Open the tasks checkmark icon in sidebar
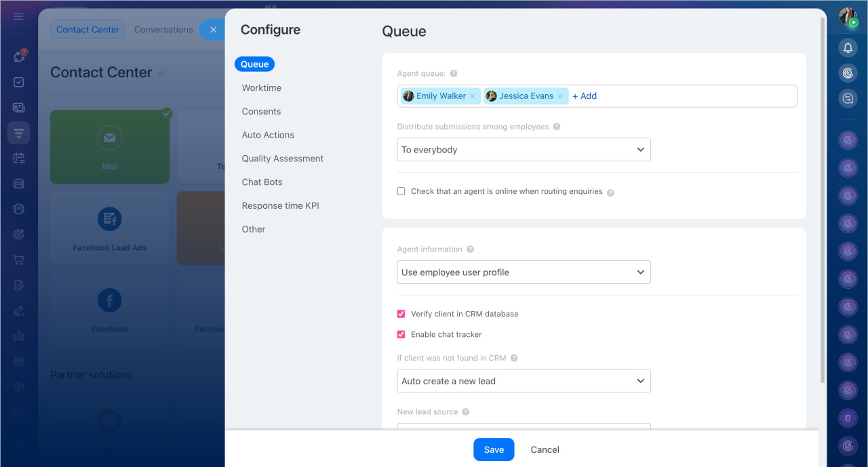Viewport: 868px width, 467px height. click(x=19, y=82)
